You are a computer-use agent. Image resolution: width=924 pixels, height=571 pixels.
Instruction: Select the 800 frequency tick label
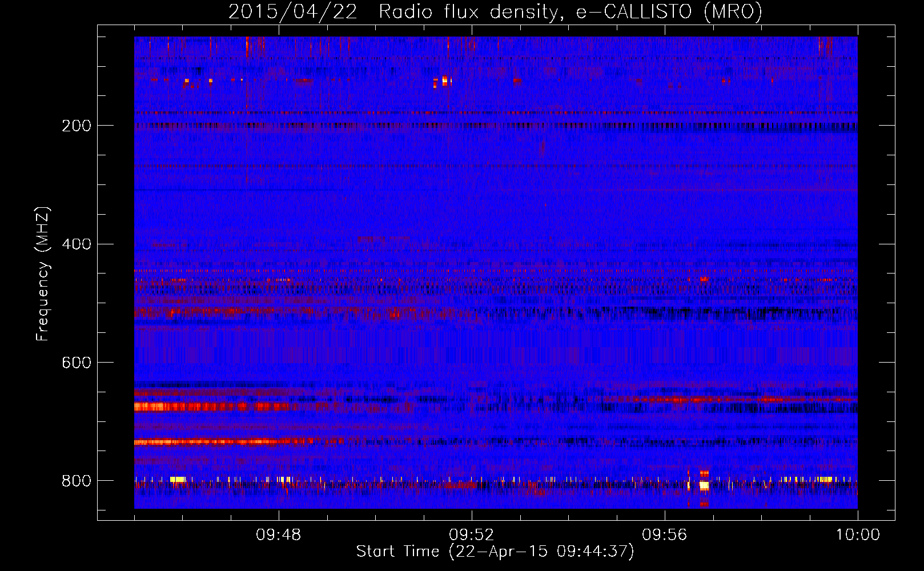77,481
